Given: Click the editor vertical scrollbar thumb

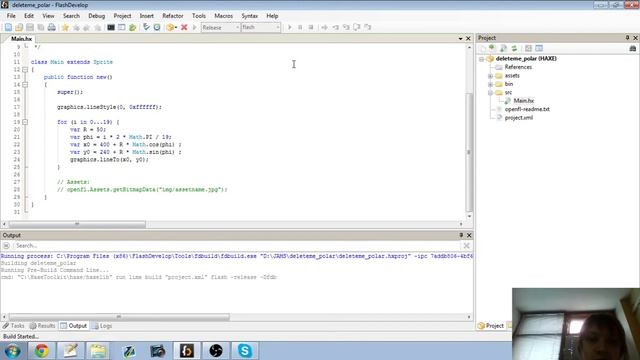Looking at the screenshot, I should pos(469,152).
